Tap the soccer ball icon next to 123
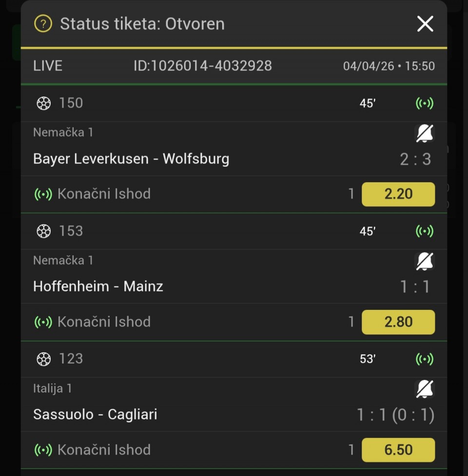Screen dimensions: 468x476 (x=44, y=359)
